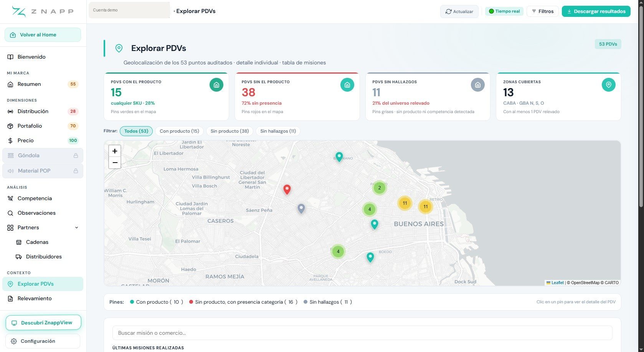The width and height of the screenshot is (644, 352).
Task: Click Descargar resultados button
Action: [596, 11]
